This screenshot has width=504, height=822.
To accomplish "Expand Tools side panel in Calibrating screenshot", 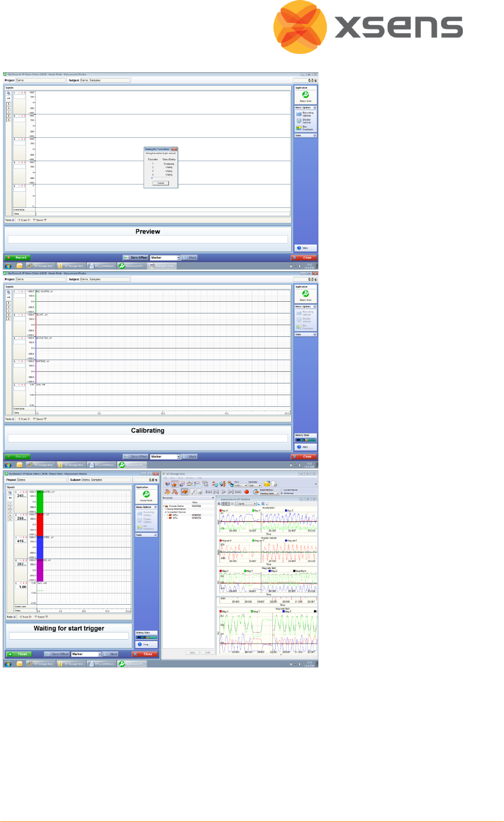I will pos(315,334).
